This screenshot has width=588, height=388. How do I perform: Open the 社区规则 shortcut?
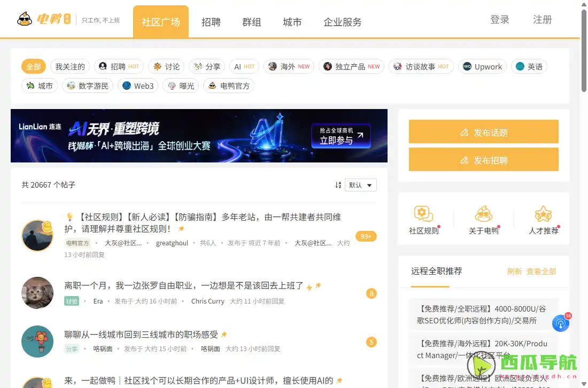pos(424,220)
